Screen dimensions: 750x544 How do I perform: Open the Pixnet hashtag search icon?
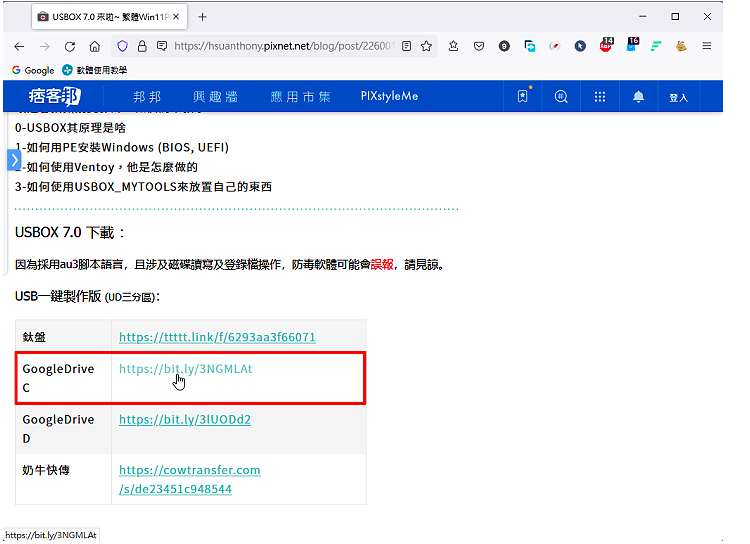click(x=561, y=96)
